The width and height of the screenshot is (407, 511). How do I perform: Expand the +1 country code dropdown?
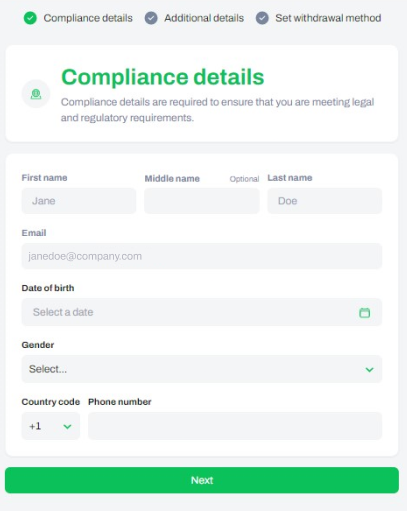(x=51, y=426)
